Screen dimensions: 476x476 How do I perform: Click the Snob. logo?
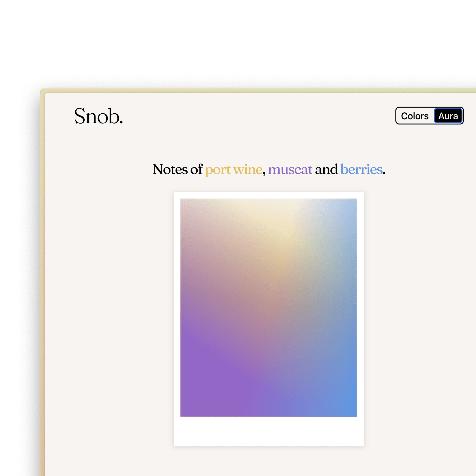point(99,116)
